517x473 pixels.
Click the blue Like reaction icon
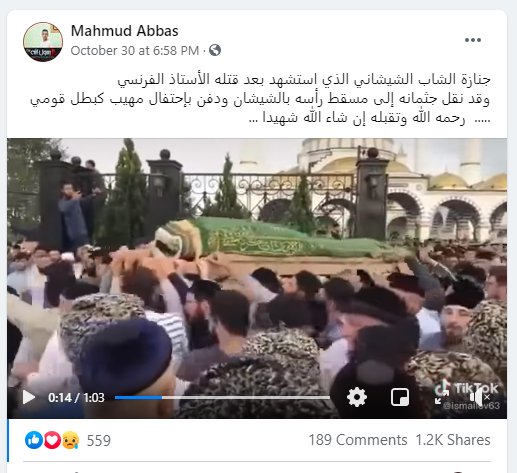(x=34, y=440)
